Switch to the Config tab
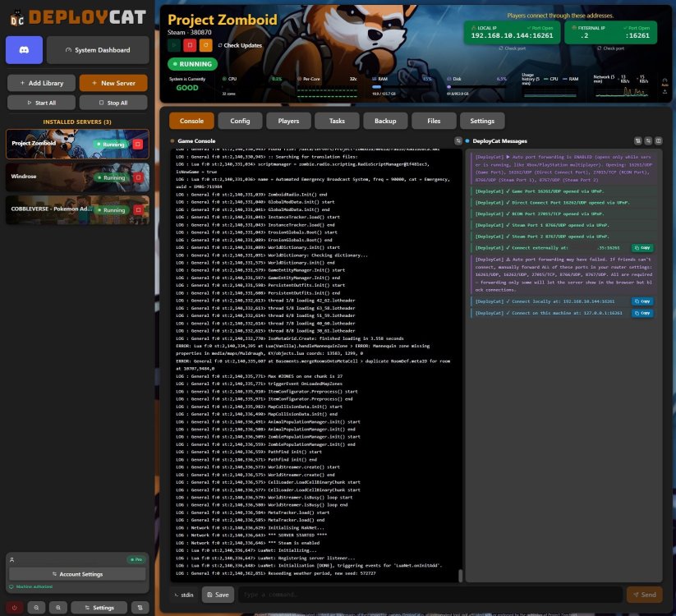 (240, 121)
